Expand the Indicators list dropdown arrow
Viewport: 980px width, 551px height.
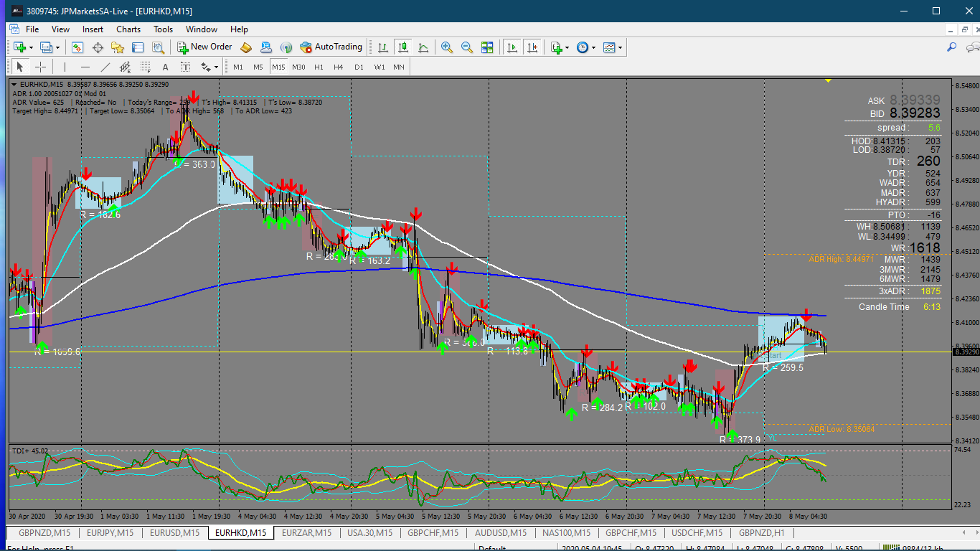point(567,47)
